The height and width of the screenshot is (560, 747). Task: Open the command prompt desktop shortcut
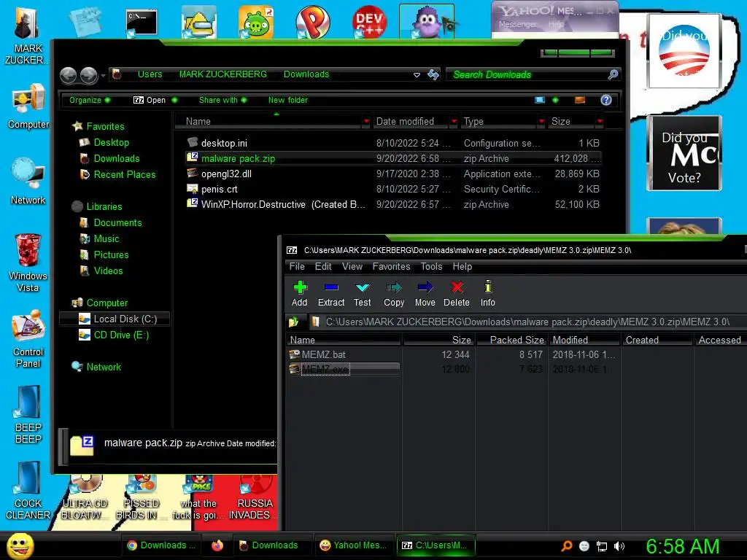click(142, 24)
